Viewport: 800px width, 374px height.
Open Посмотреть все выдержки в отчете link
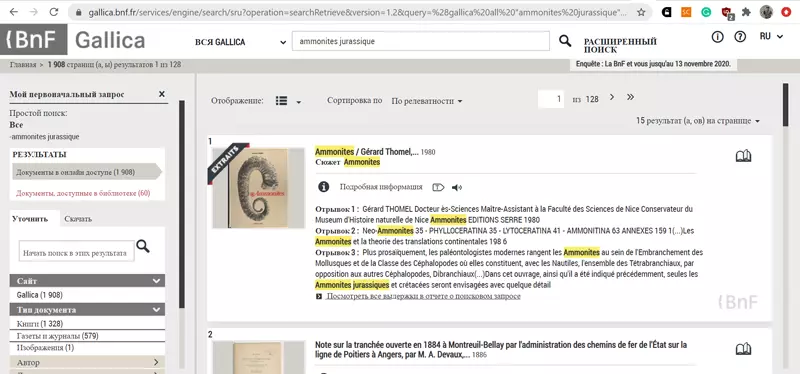423,296
